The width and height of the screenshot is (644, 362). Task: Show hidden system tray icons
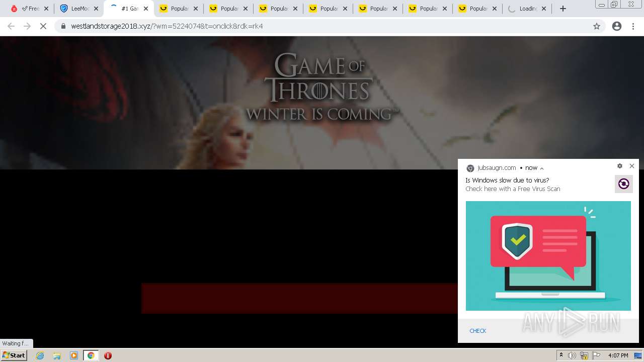(561, 355)
